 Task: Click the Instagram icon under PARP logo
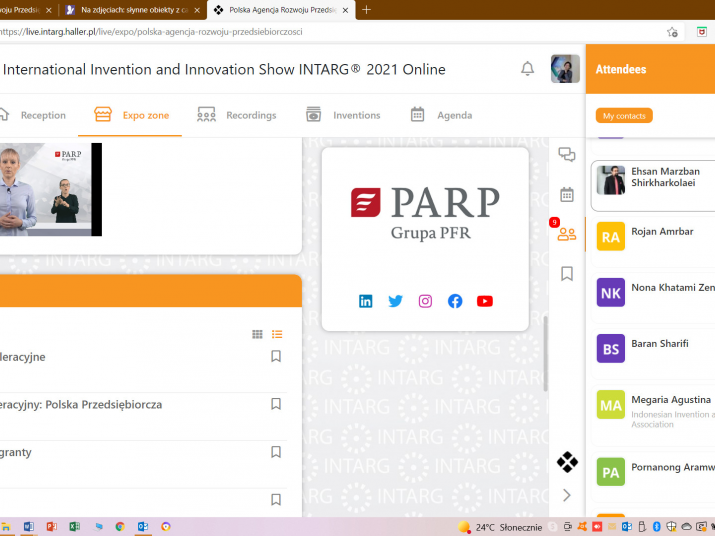(425, 301)
